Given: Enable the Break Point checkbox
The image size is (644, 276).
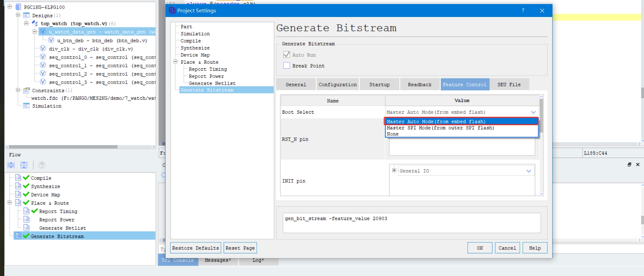Looking at the screenshot, I should point(286,66).
